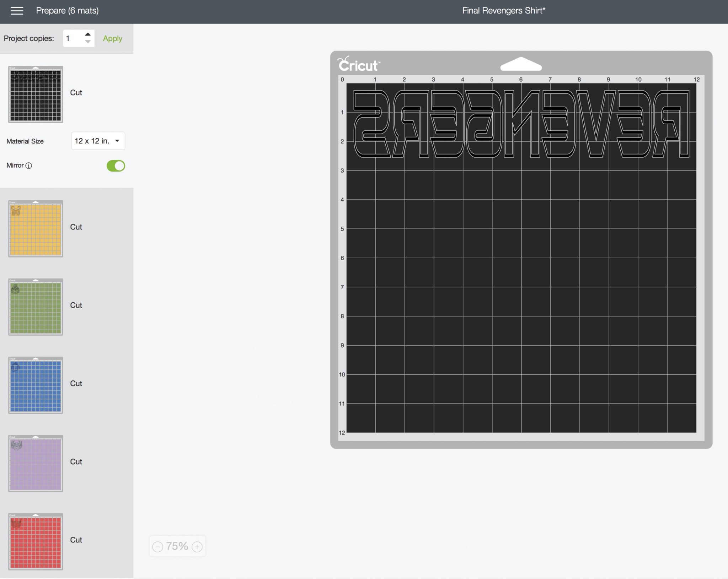
Task: Zoom out with the minus icon
Action: (157, 546)
